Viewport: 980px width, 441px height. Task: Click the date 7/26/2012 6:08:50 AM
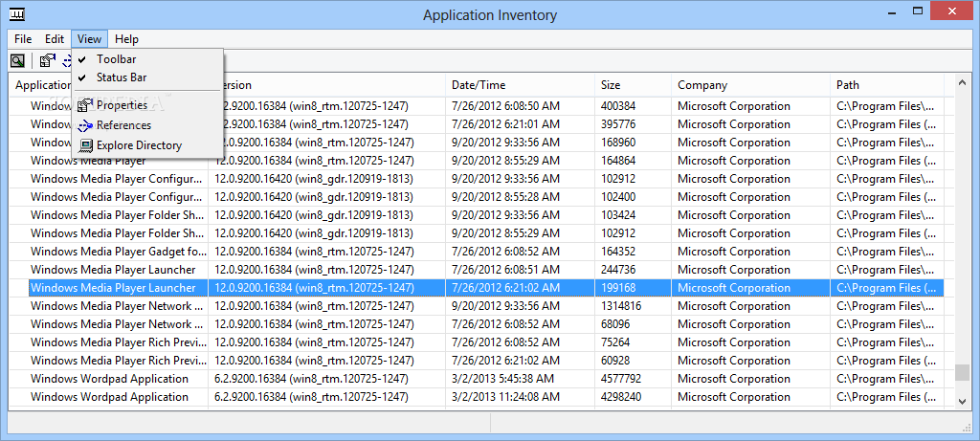(x=505, y=106)
